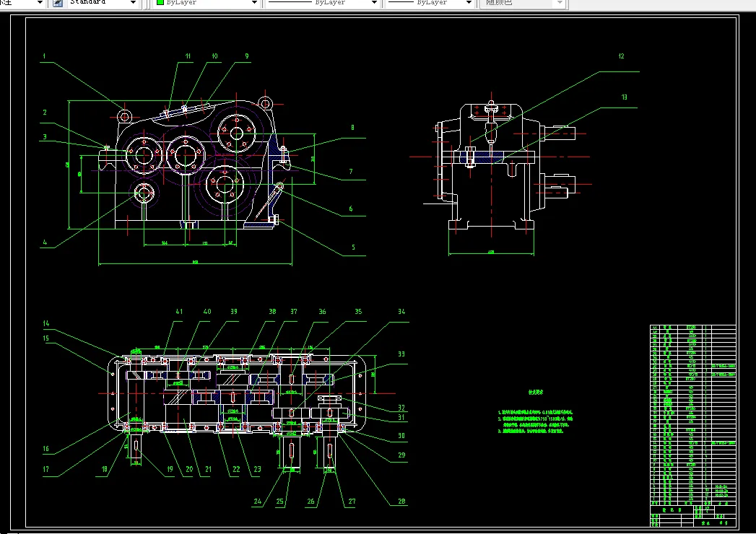Screen dimensions: 756x534
Task: Select part balloon label 25
Action: pyautogui.click(x=279, y=502)
